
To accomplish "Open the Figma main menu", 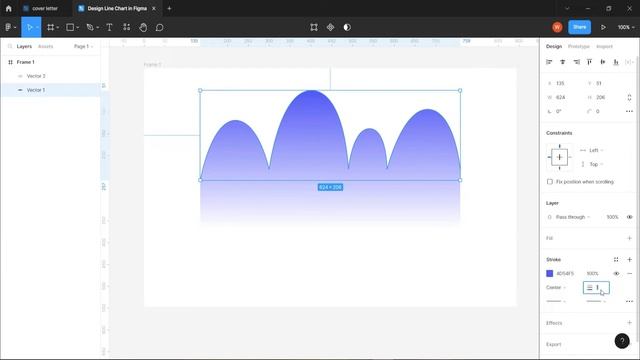I will (x=8, y=27).
